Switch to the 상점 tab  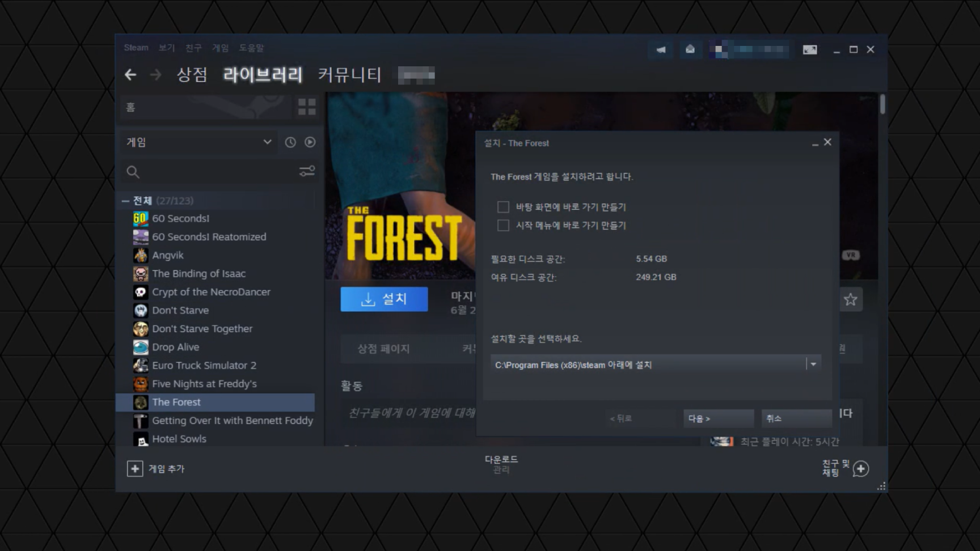(x=192, y=74)
